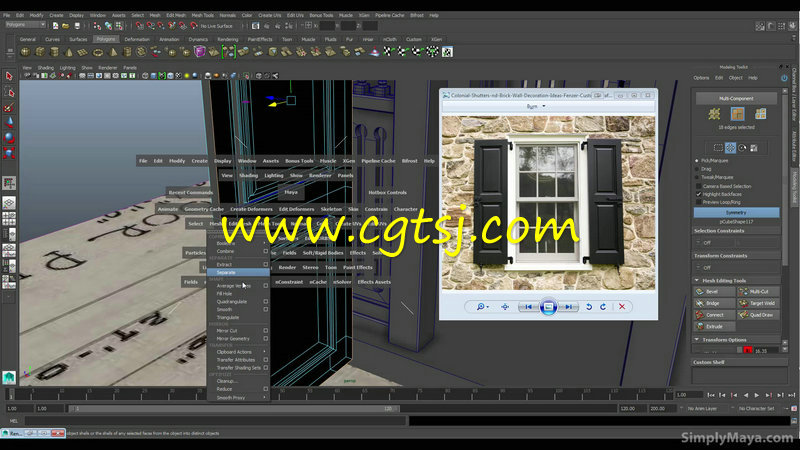Click the Bridge button
The height and width of the screenshot is (450, 800).
pyautogui.click(x=714, y=304)
